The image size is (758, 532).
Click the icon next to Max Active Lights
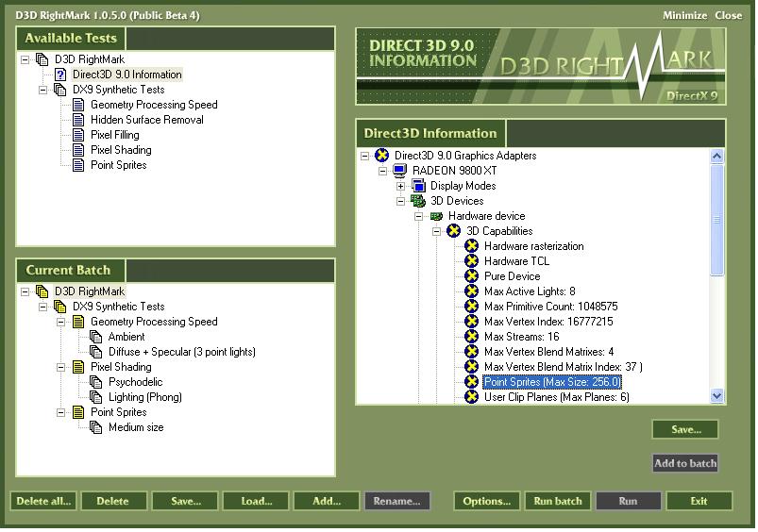471,291
